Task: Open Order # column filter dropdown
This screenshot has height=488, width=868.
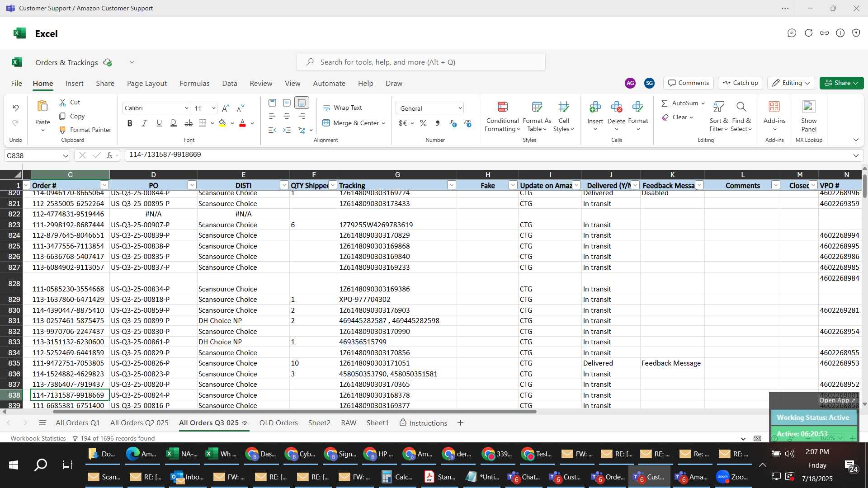Action: click(104, 185)
